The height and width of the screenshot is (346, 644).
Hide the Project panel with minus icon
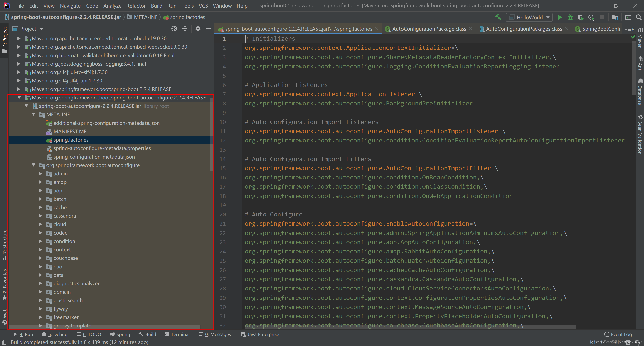tap(208, 29)
